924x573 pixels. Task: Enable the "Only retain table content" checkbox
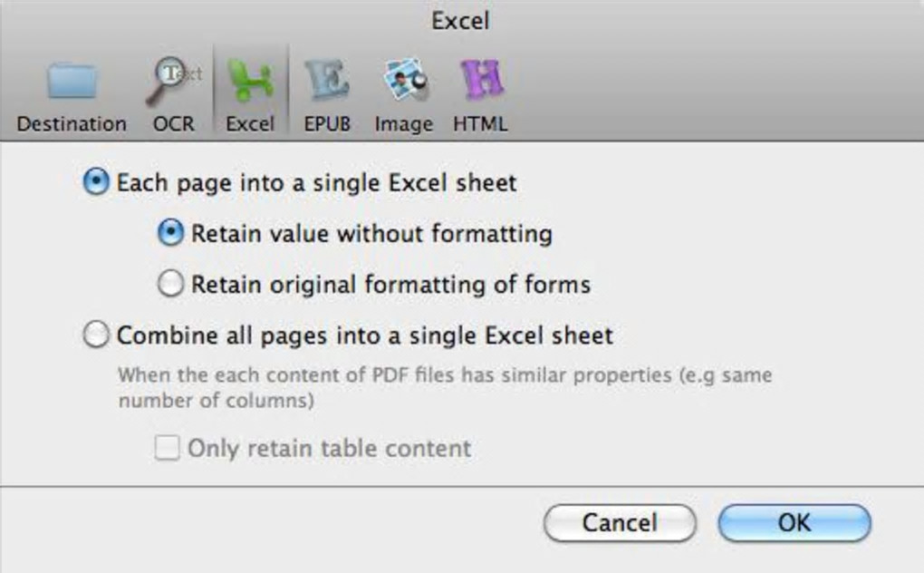click(x=168, y=448)
